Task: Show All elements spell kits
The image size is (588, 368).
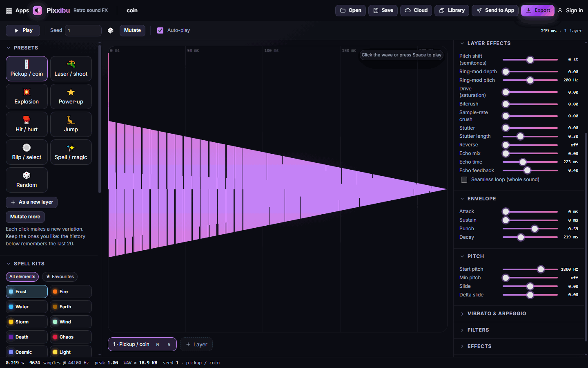Action: pos(22,277)
